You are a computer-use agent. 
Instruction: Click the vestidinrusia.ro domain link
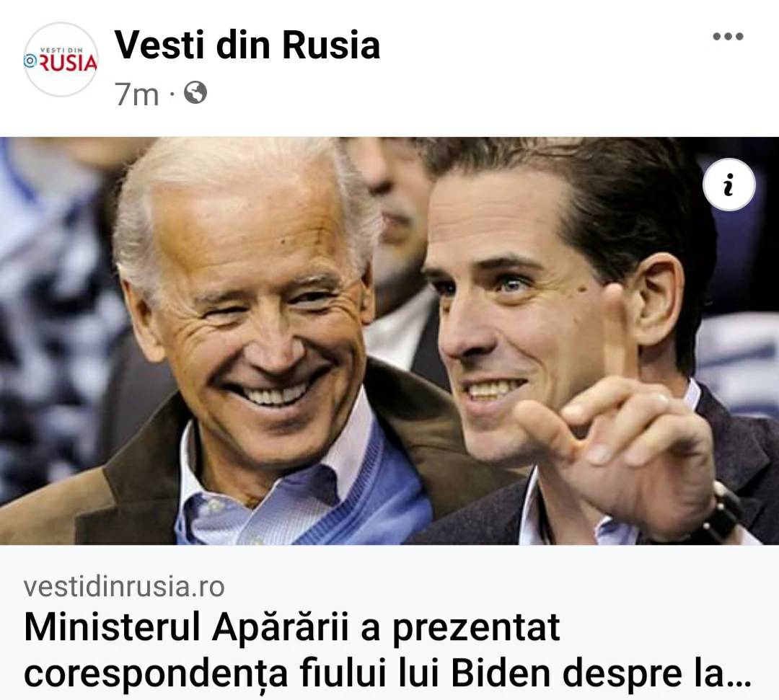click(124, 586)
